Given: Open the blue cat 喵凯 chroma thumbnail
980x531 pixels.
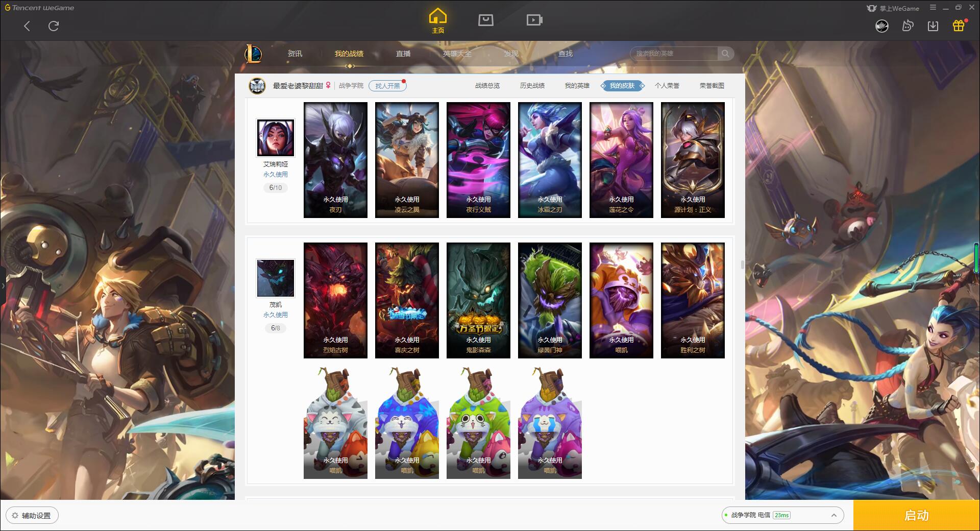Looking at the screenshot, I should point(407,423).
